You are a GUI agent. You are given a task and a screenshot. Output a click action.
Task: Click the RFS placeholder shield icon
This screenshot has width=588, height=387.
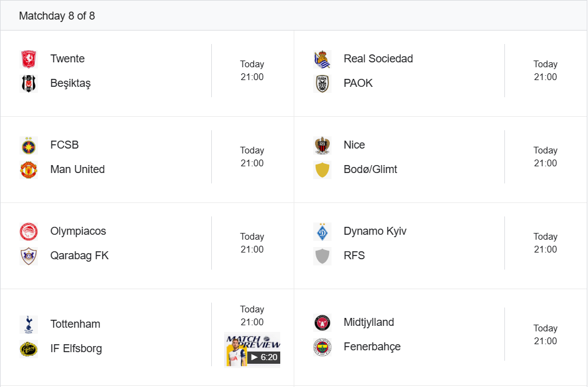pyautogui.click(x=322, y=256)
